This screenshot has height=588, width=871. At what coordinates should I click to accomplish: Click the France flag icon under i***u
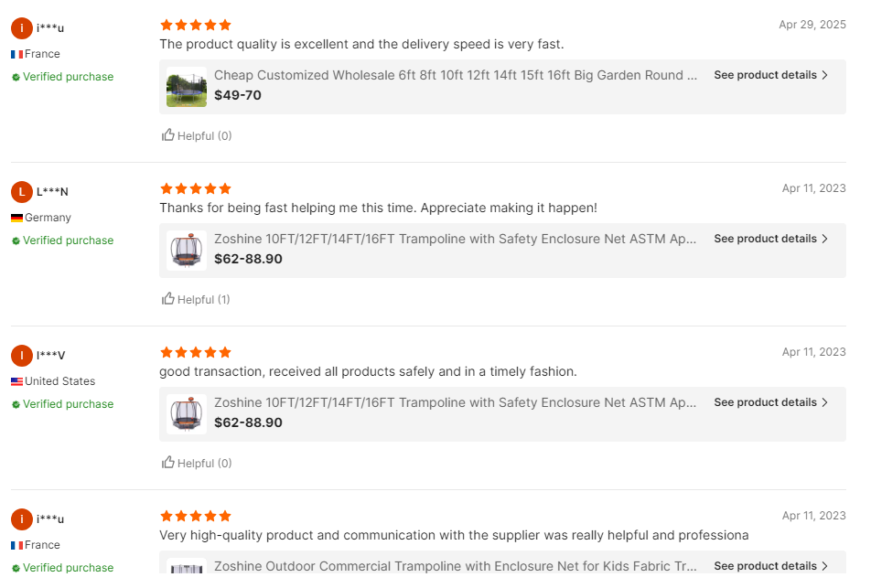tap(16, 53)
